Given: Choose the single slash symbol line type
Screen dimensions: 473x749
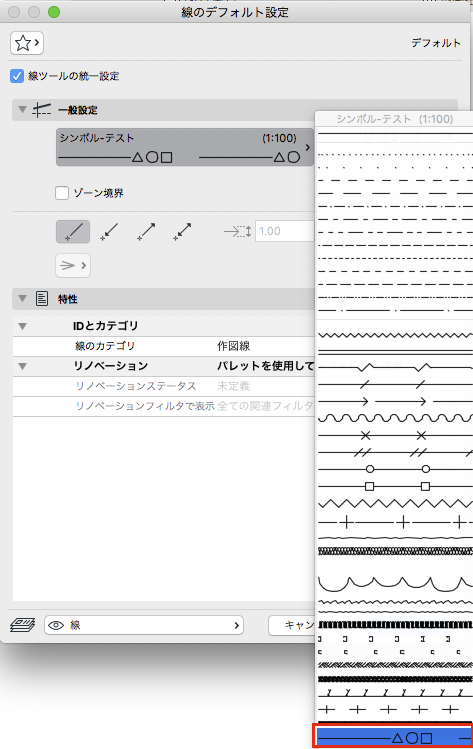Looking at the screenshot, I should (x=395, y=384).
